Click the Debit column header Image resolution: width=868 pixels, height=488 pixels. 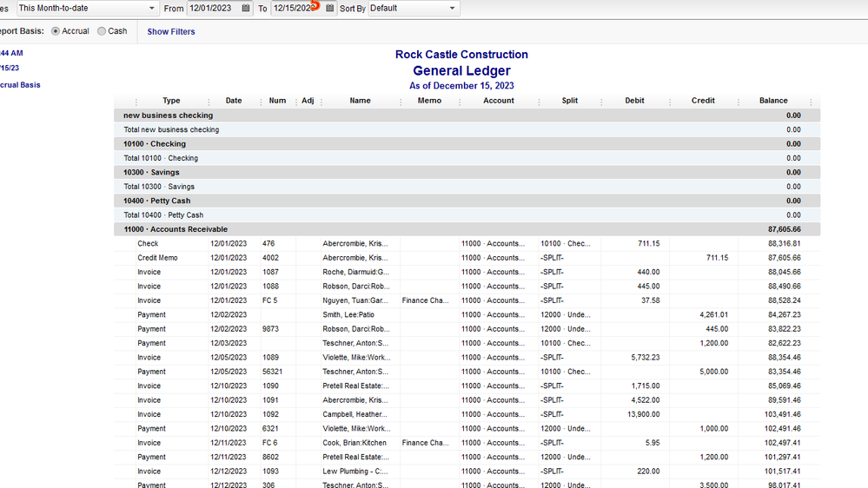(x=634, y=101)
